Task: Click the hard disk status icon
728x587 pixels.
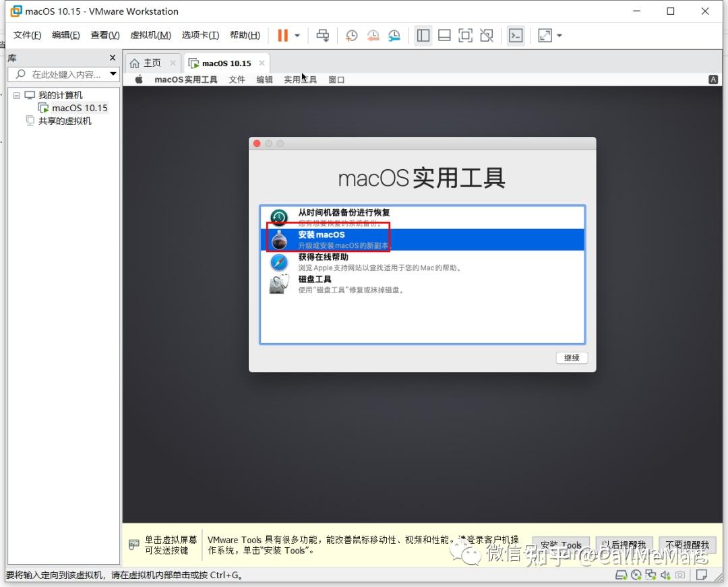Action: point(621,576)
